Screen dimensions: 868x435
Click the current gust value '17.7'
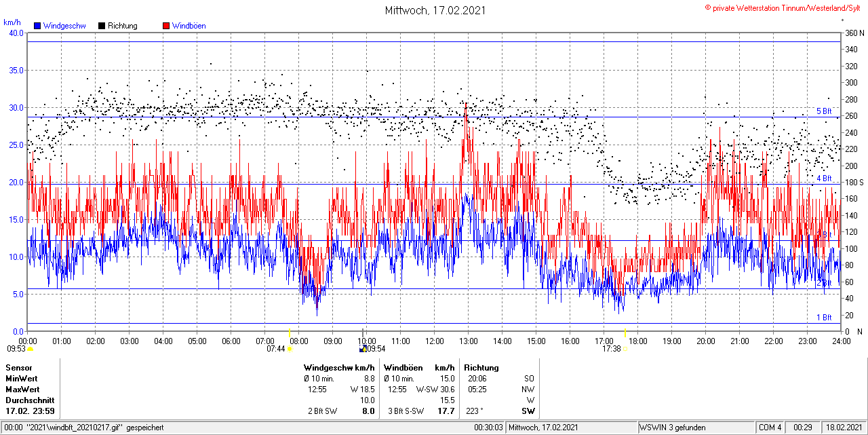point(446,411)
